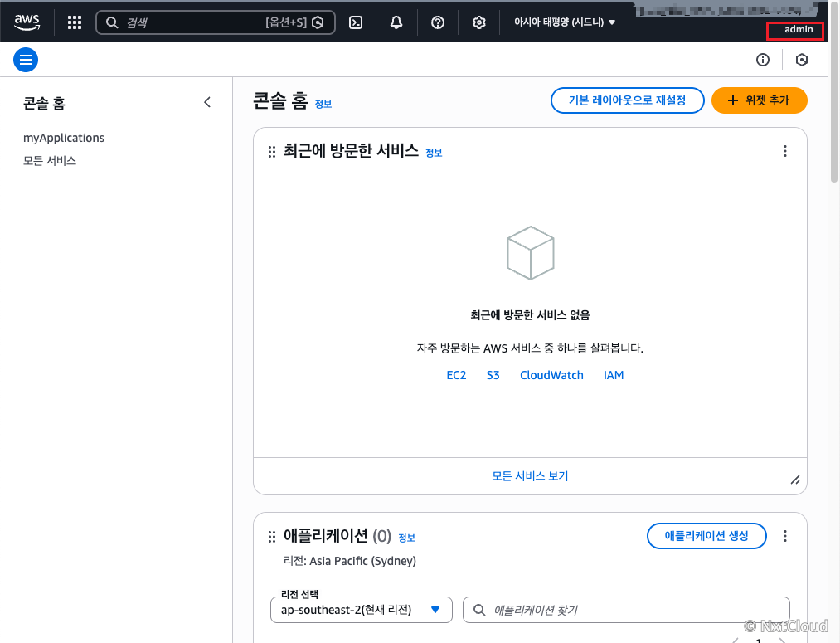
Task: Grab the 애플리케이션 widget drag handle
Action: tap(272, 536)
